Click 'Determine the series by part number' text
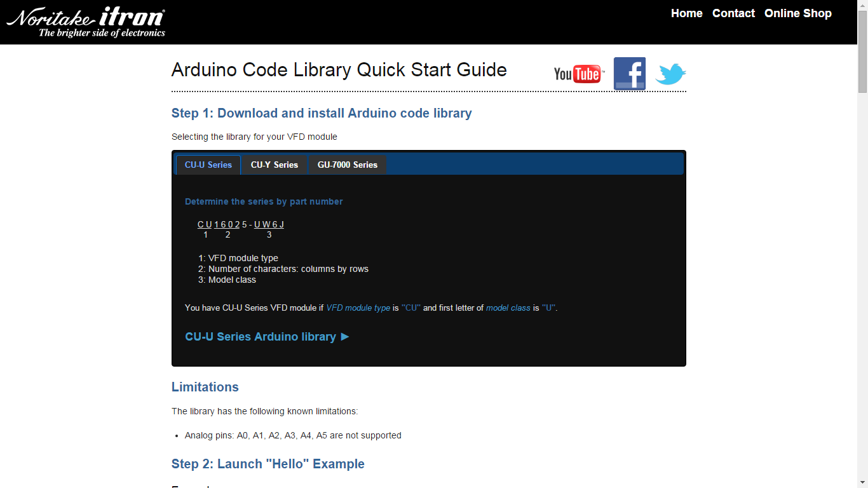The height and width of the screenshot is (488, 868). tap(264, 201)
